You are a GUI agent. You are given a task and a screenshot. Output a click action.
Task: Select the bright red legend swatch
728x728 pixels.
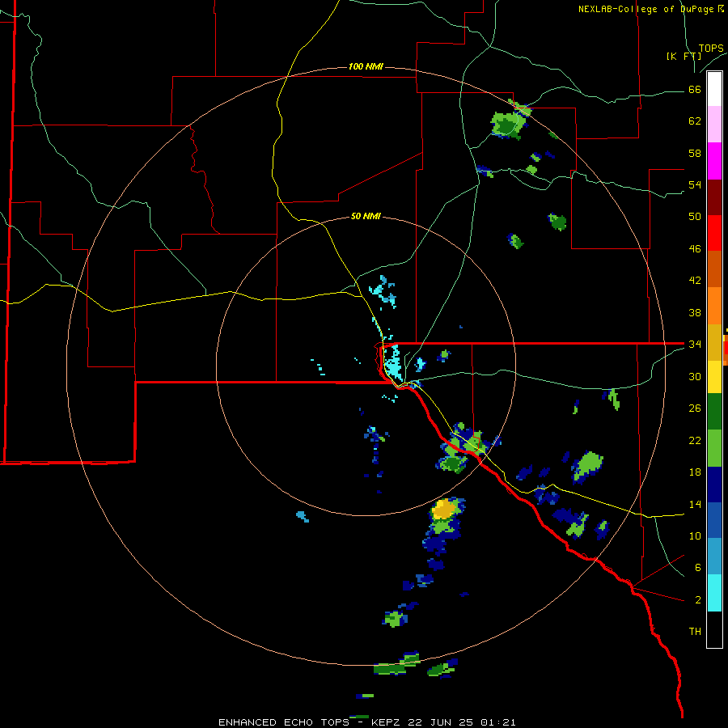click(x=714, y=233)
